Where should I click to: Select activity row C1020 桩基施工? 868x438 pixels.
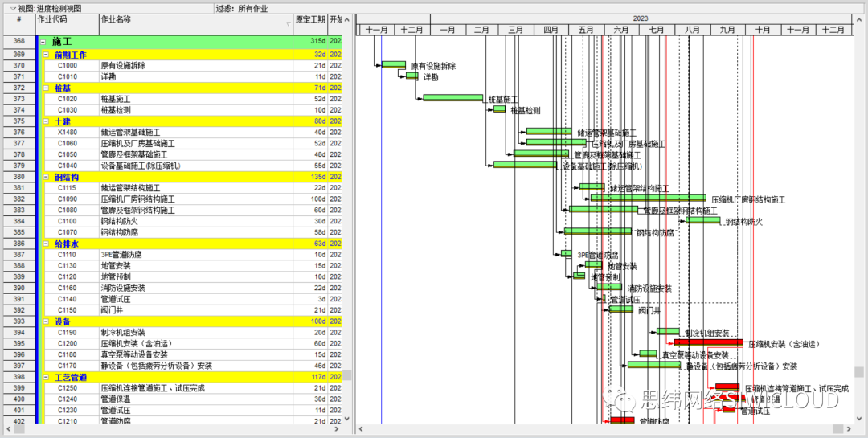[x=188, y=99]
